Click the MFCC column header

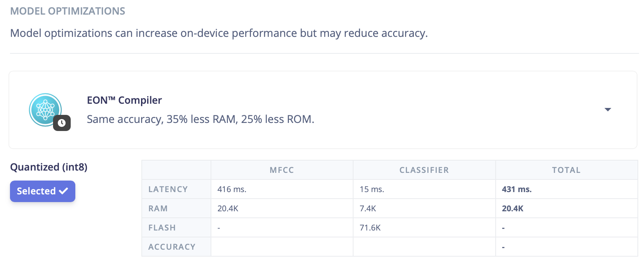[x=282, y=170]
